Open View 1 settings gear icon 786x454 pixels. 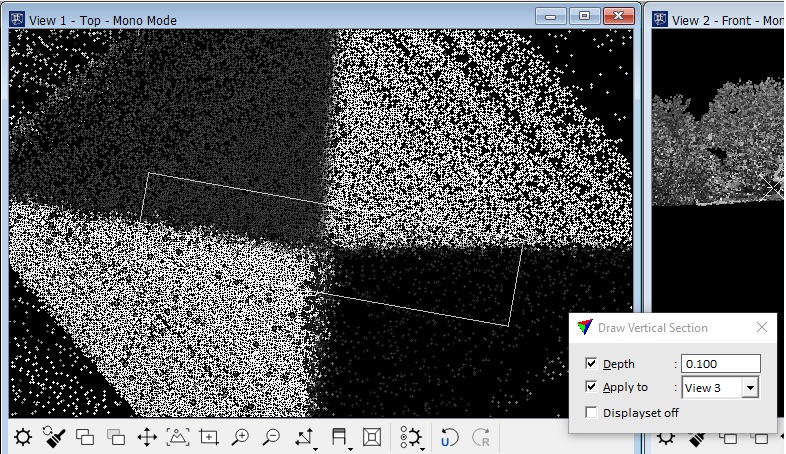tap(23, 437)
